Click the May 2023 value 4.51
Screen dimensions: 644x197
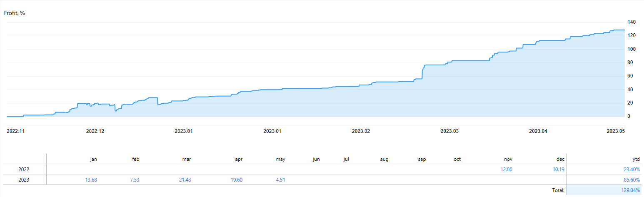(280, 180)
